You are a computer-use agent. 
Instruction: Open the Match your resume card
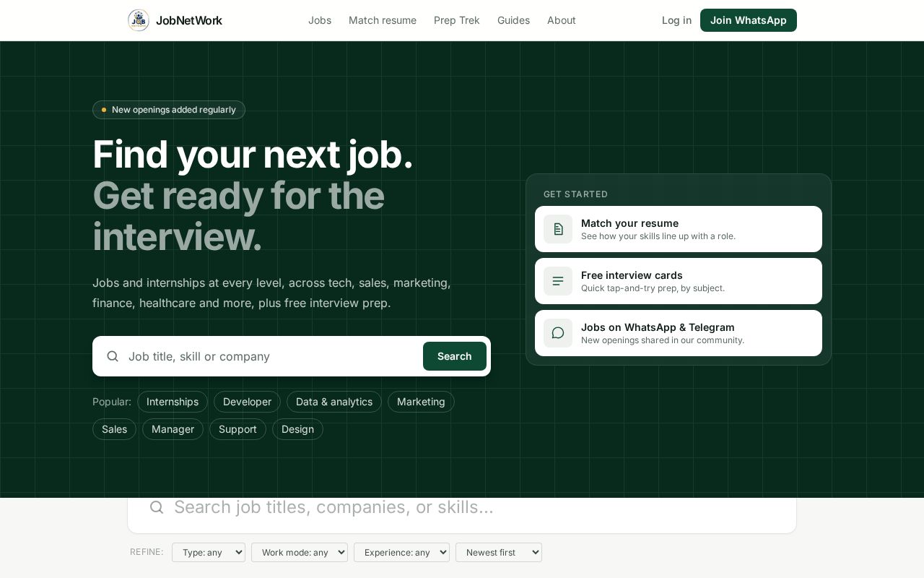679,229
